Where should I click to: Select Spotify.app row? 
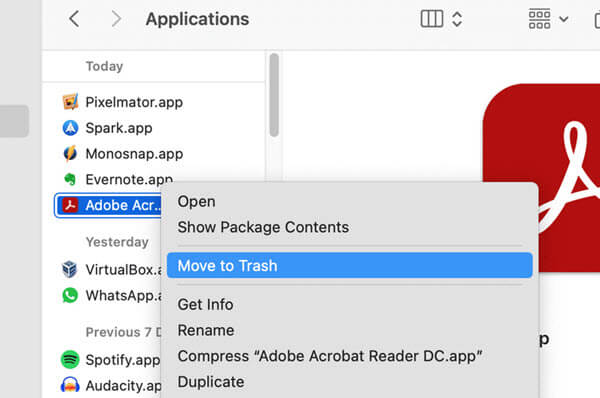click(111, 360)
